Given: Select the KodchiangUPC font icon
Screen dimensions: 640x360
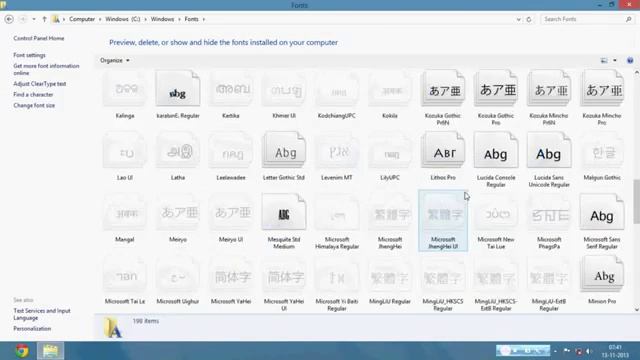Looking at the screenshot, I should tap(337, 89).
